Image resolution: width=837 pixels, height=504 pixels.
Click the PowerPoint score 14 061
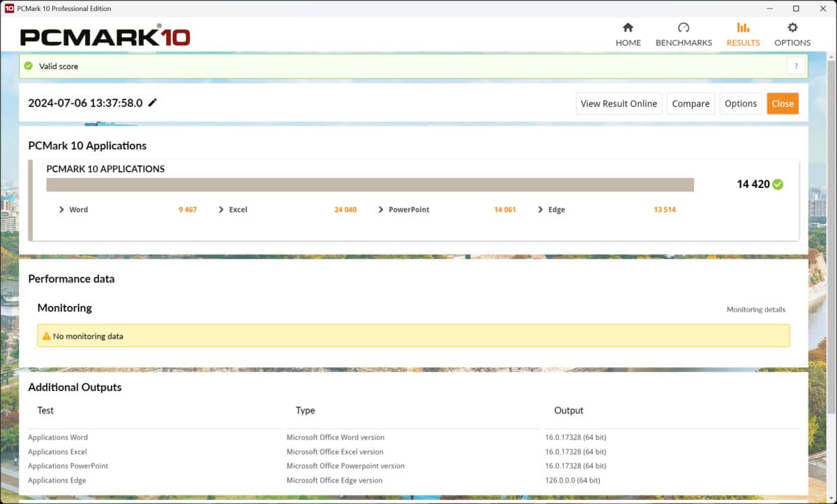point(505,210)
